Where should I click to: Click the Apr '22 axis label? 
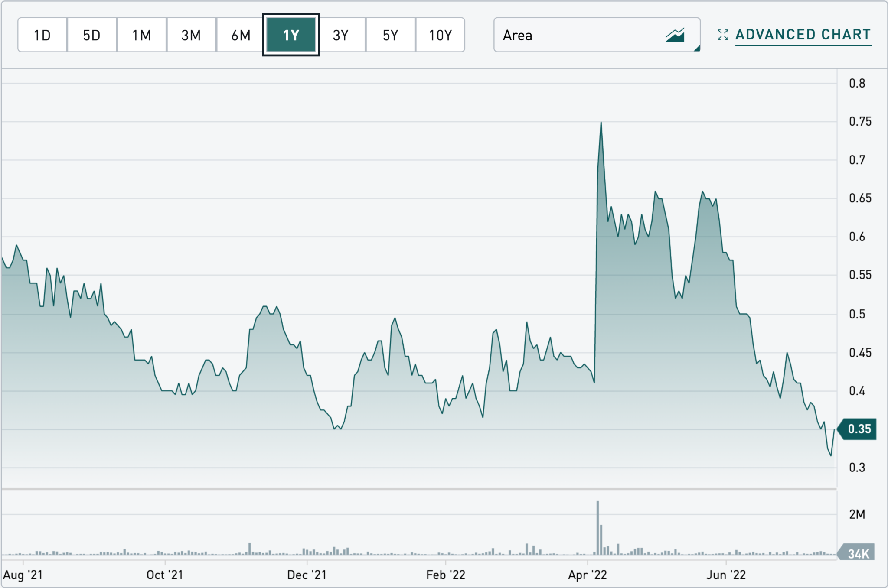click(x=588, y=575)
